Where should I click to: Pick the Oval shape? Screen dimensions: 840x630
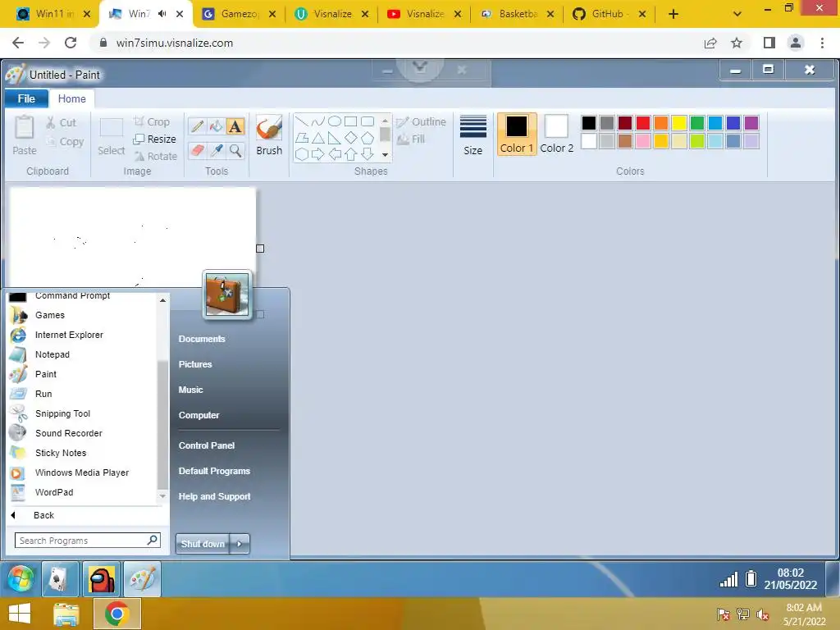(x=335, y=121)
